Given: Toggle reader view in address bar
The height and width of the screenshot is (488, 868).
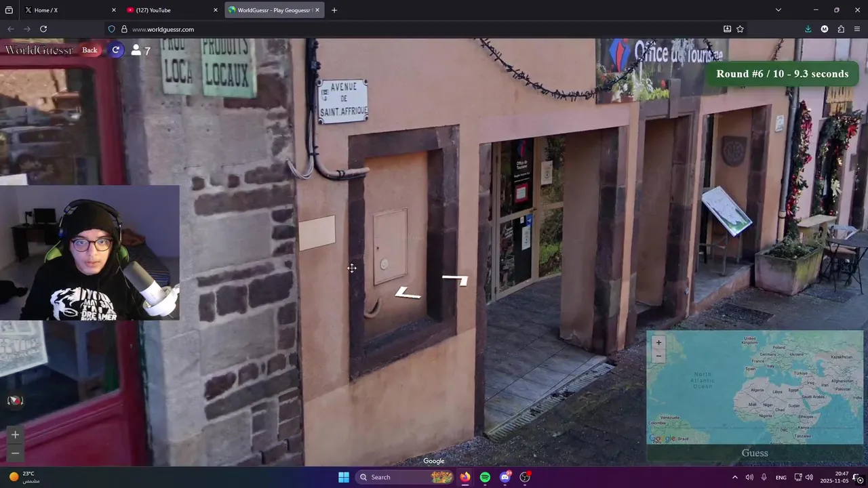Looking at the screenshot, I should pos(727,29).
